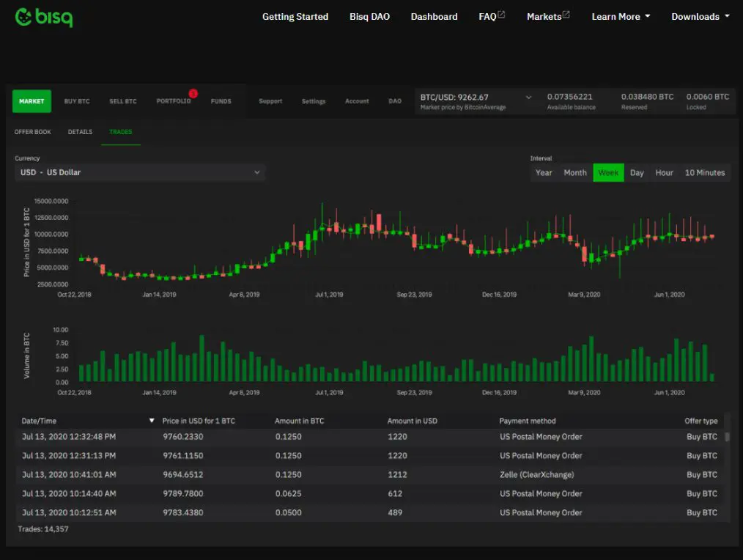Open the Settings section

[x=314, y=101]
